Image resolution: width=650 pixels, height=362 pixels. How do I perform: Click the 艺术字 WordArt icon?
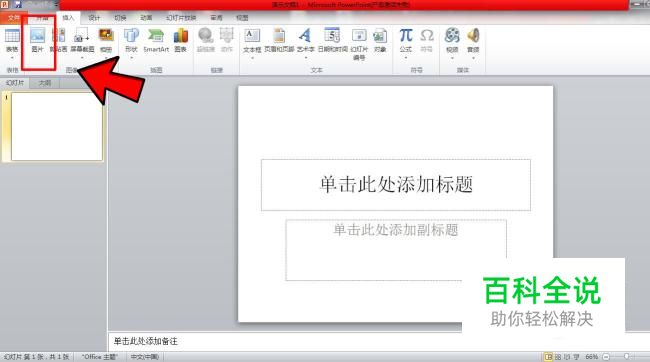pyautogui.click(x=305, y=36)
